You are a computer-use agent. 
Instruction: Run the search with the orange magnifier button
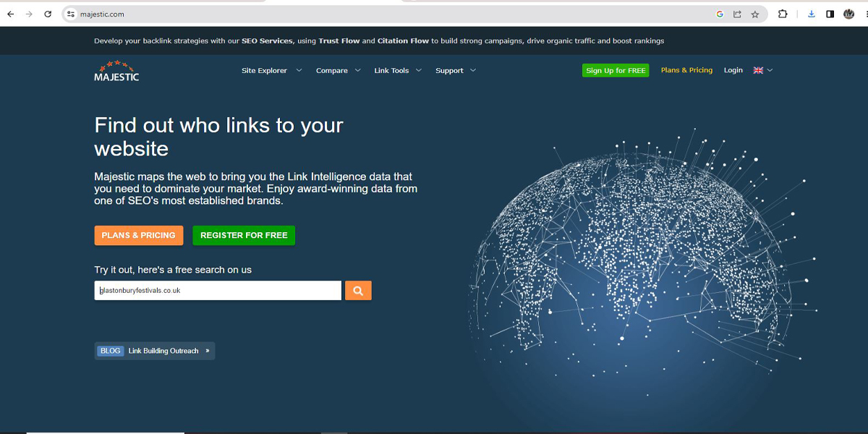[358, 290]
